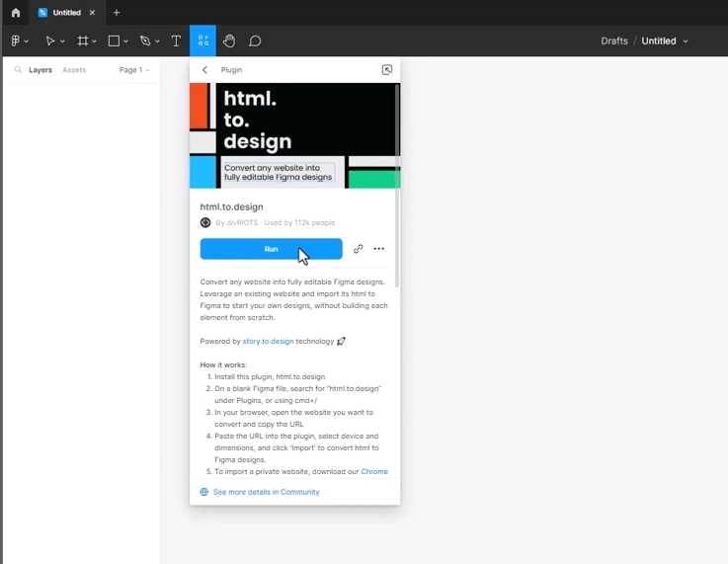Select the Hand tool
728x564 pixels.
click(x=229, y=40)
